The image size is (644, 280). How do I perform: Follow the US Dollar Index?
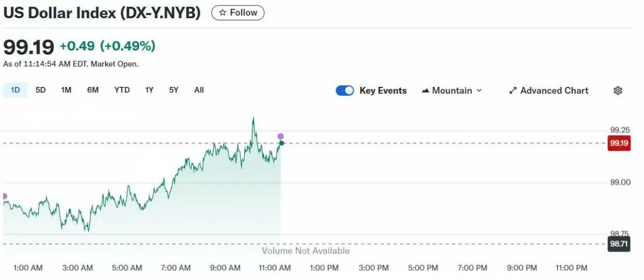pyautogui.click(x=238, y=13)
